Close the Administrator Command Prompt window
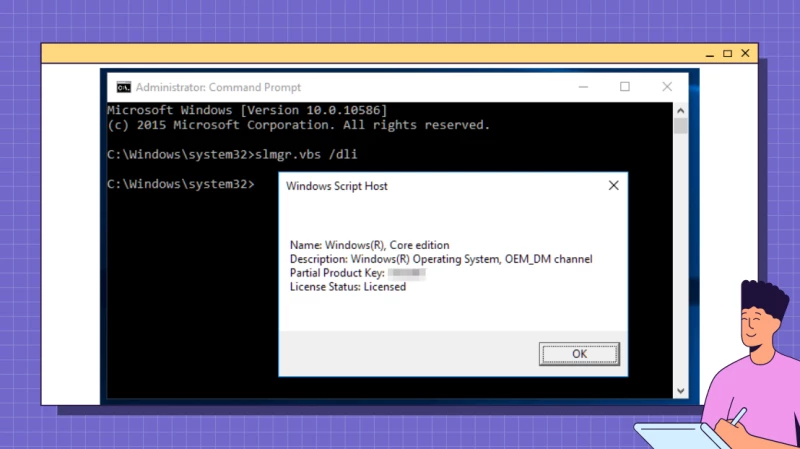Image resolution: width=800 pixels, height=449 pixels. click(x=669, y=87)
